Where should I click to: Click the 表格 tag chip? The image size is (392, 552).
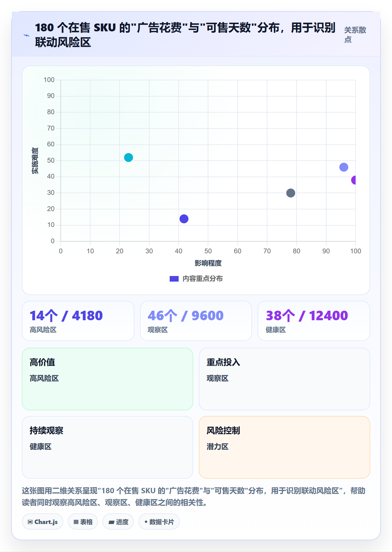point(83,522)
